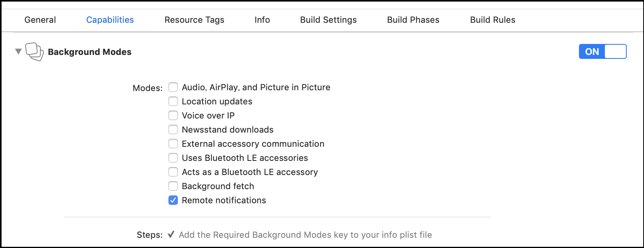
Task: Select the Resource Tags tab
Action: point(194,20)
